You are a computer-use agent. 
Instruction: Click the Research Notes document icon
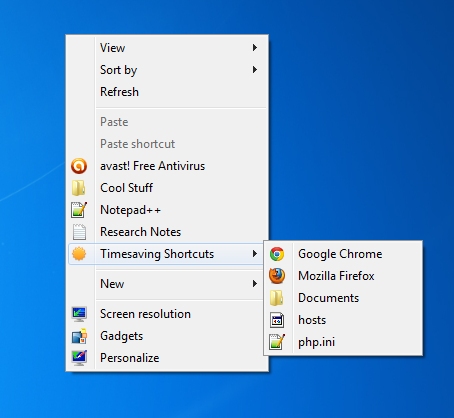pos(79,232)
